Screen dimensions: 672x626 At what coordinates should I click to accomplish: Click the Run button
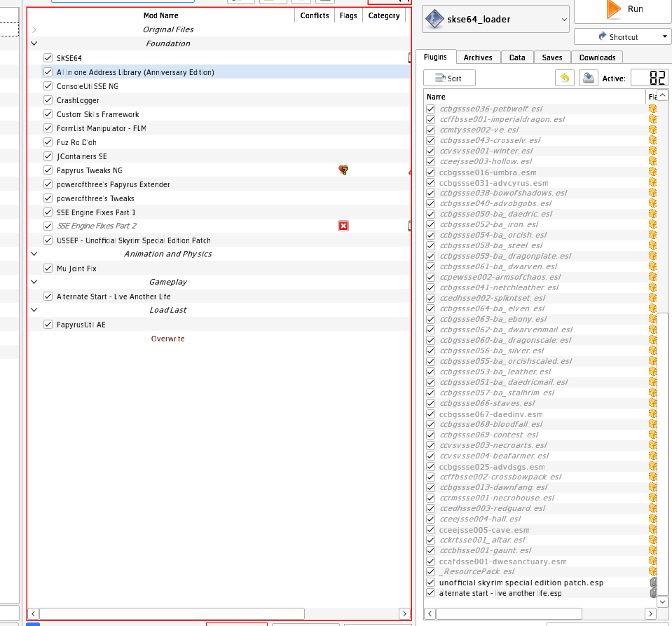pyautogui.click(x=623, y=11)
